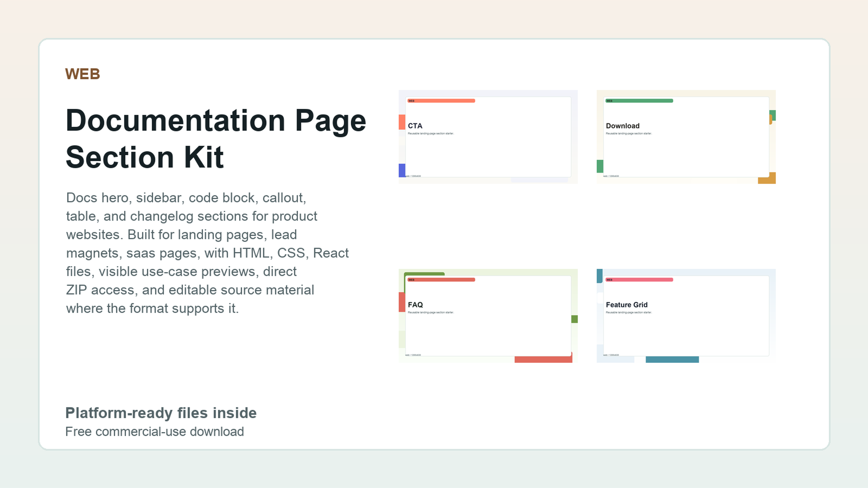Click the 'Platform-ready files inside' text
868x488 pixels.
(x=161, y=413)
